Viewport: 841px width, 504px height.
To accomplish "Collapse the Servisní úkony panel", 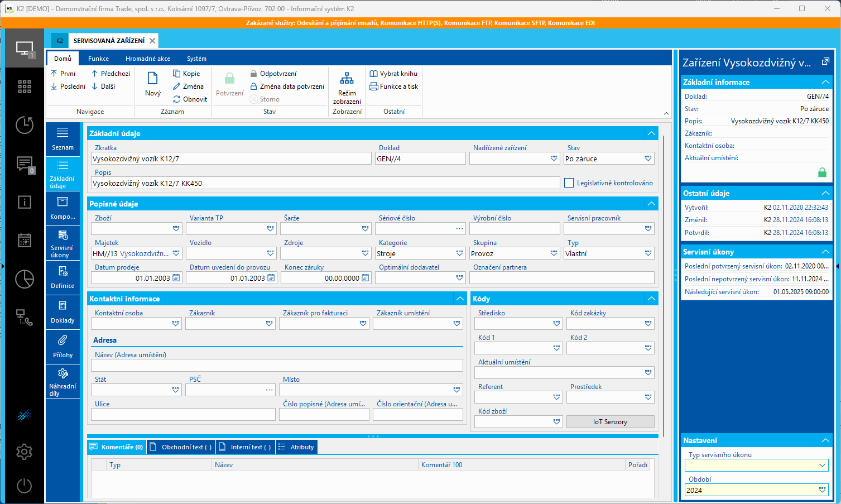I will pos(825,252).
